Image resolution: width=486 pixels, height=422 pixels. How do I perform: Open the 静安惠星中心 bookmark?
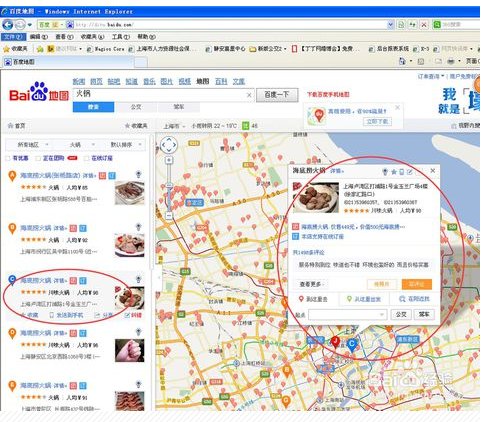[x=226, y=49]
